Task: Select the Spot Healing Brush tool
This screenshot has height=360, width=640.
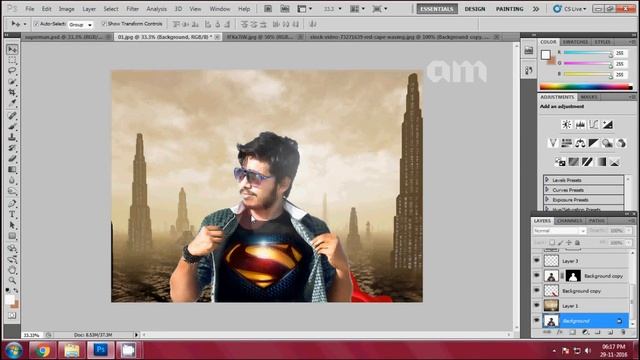Action: click(x=12, y=116)
